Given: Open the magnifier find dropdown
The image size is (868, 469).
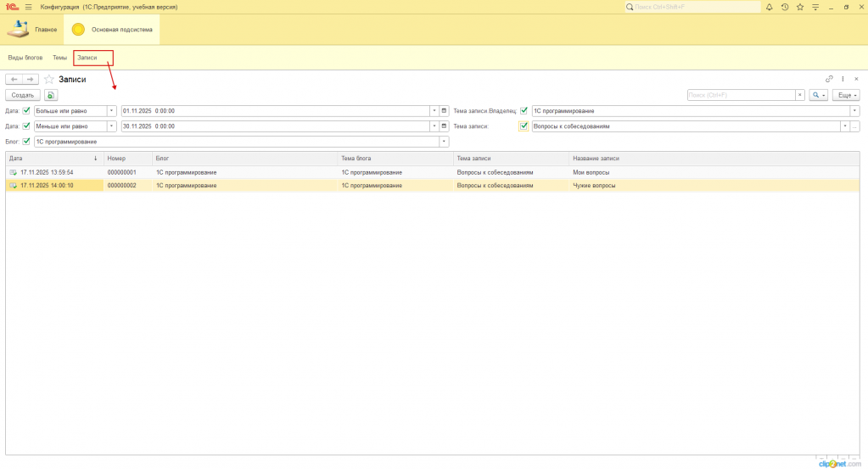Looking at the screenshot, I should tap(818, 95).
